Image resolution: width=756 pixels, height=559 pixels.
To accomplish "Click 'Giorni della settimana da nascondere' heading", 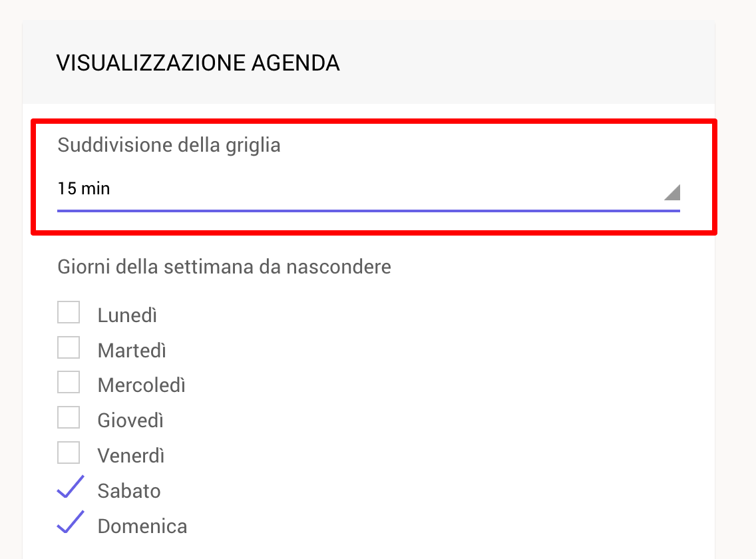I will click(224, 267).
